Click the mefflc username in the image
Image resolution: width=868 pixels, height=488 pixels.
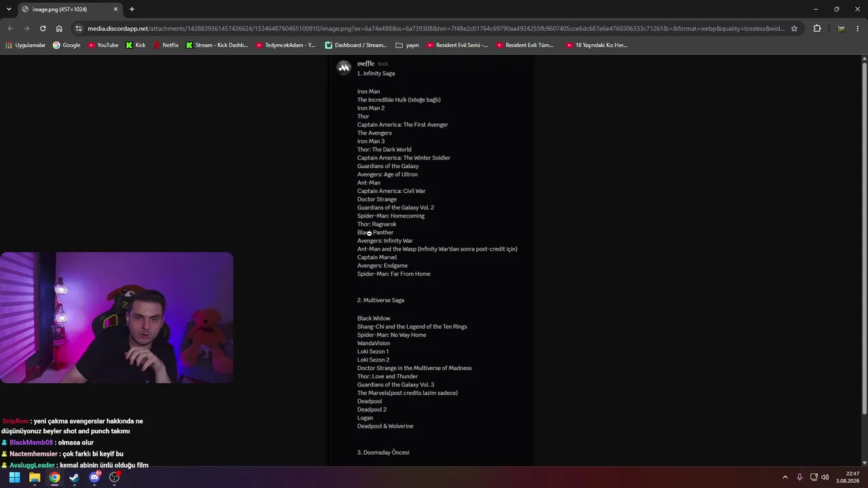click(x=366, y=64)
